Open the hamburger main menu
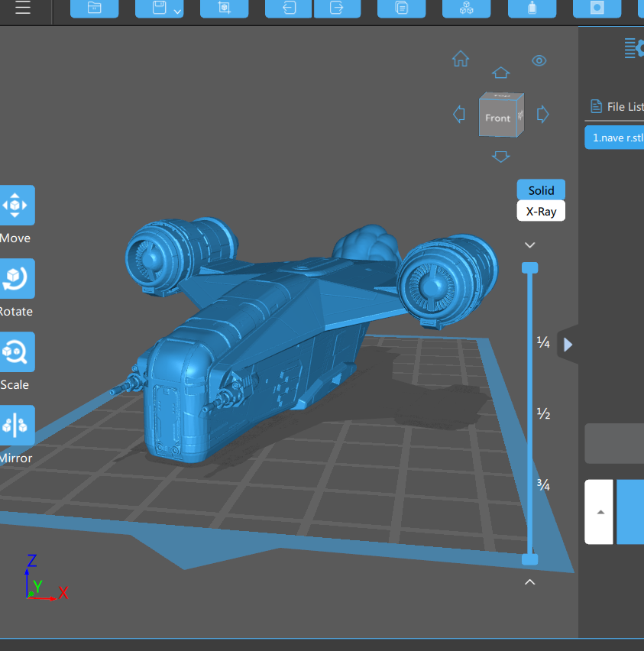 click(23, 8)
